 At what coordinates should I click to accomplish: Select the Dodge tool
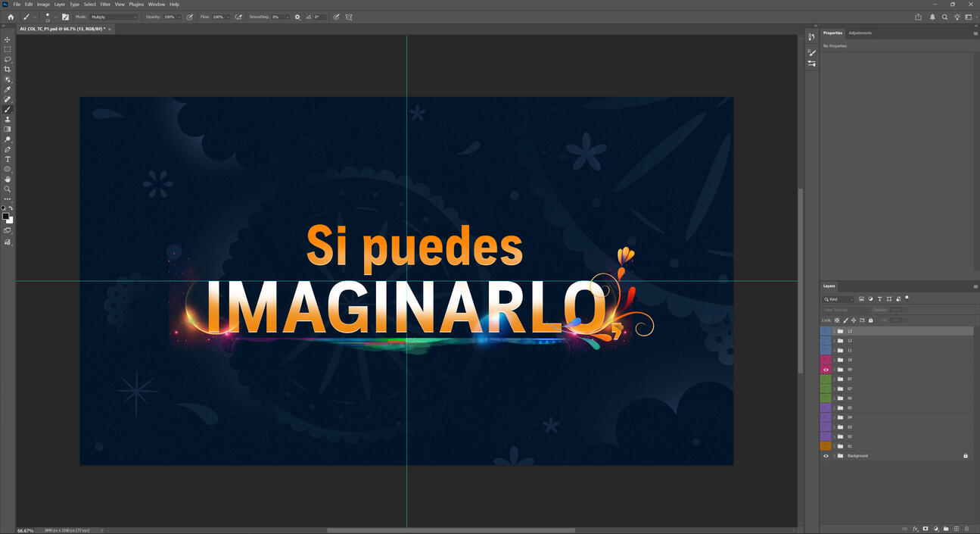point(8,139)
